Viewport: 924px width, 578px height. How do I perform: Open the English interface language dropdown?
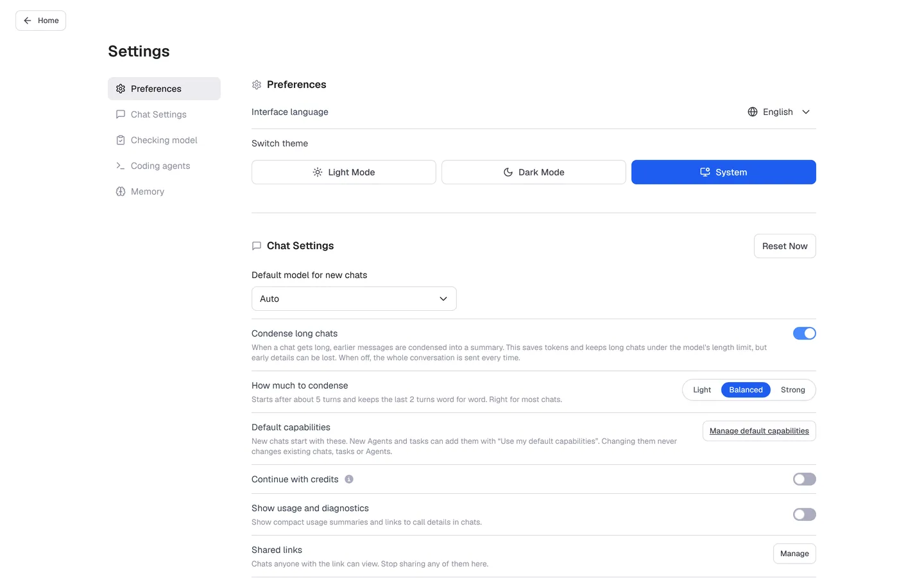coord(779,112)
